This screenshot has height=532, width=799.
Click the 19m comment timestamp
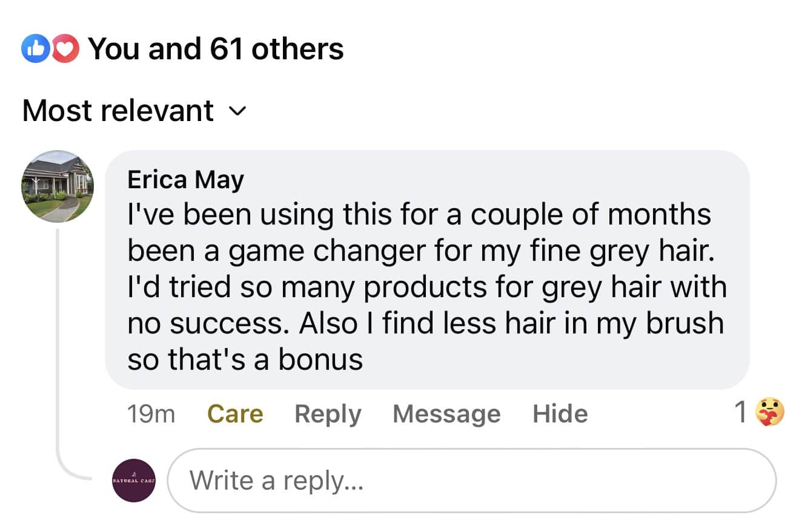(x=151, y=415)
